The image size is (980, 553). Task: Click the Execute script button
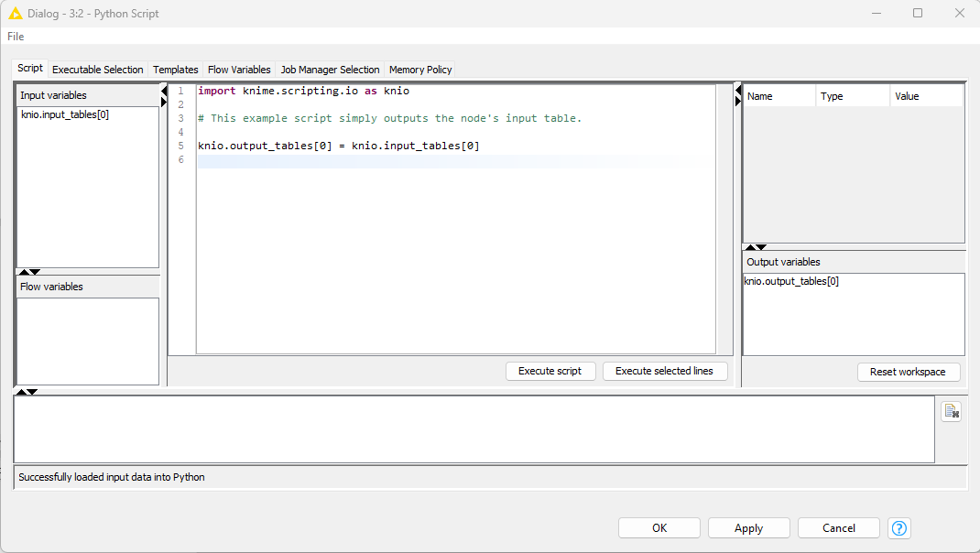pyautogui.click(x=550, y=371)
